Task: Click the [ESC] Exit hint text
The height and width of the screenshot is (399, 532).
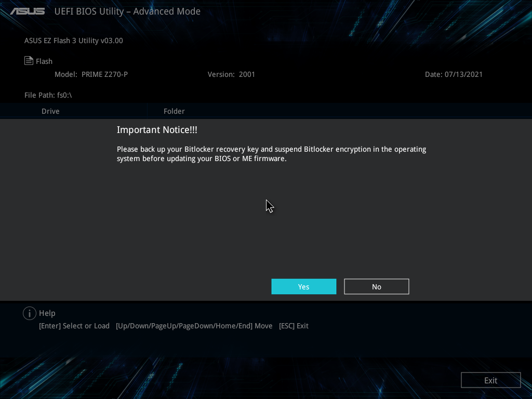Action: [x=294, y=326]
